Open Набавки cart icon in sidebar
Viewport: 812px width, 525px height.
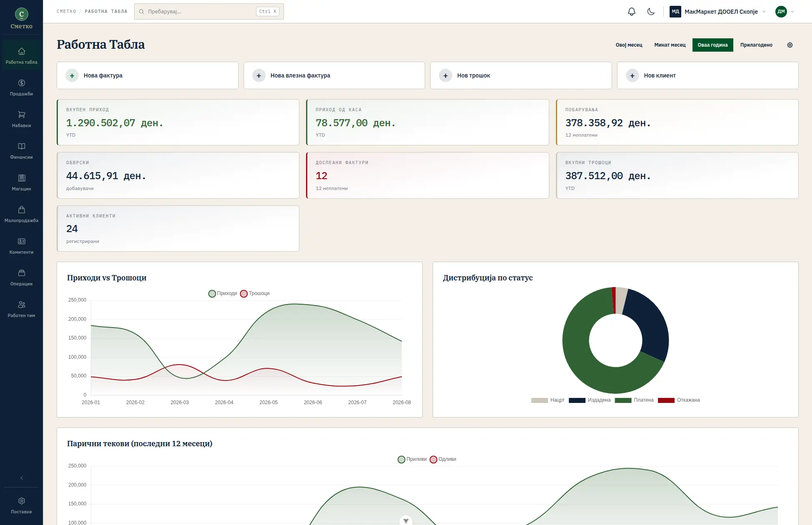pyautogui.click(x=22, y=115)
